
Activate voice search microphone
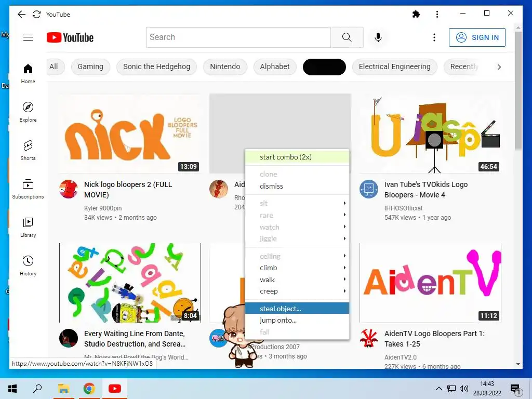[378, 37]
